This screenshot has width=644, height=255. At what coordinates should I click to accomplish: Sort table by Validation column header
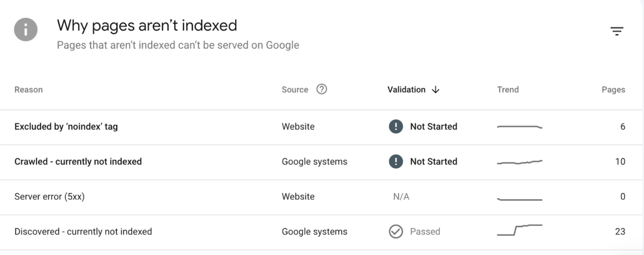coord(406,90)
